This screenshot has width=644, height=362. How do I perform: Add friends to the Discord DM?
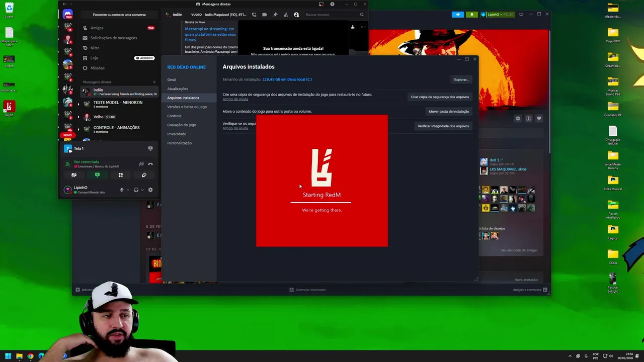point(286,15)
